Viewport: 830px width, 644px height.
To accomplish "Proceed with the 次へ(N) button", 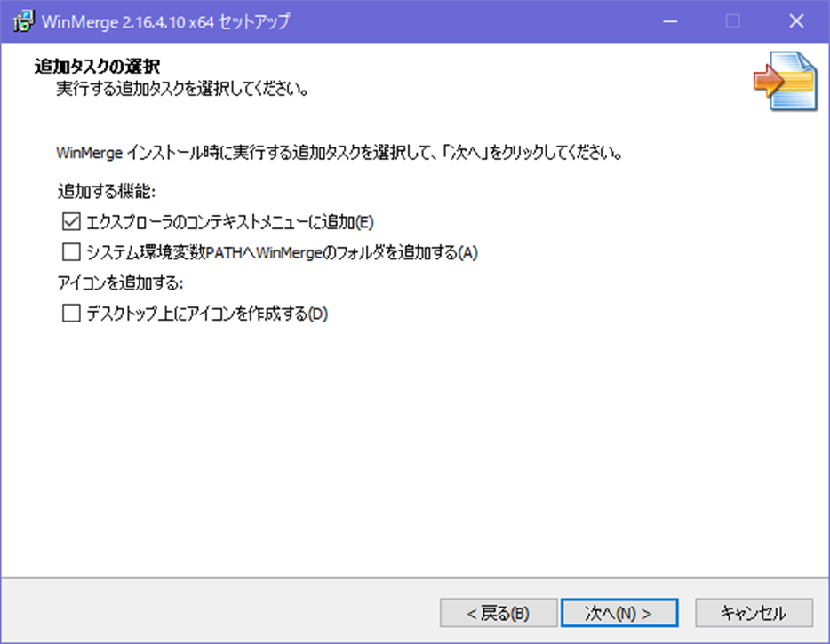I will pyautogui.click(x=619, y=613).
